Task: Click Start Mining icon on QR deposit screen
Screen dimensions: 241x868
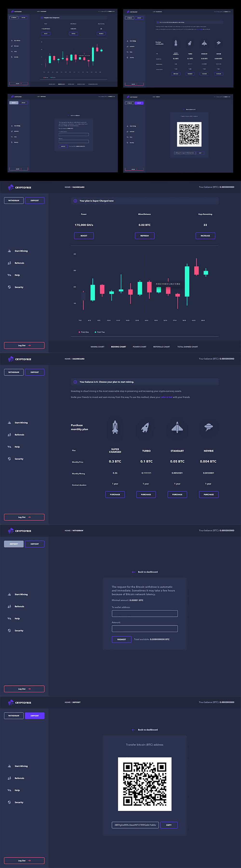Action: pyautogui.click(x=9, y=766)
